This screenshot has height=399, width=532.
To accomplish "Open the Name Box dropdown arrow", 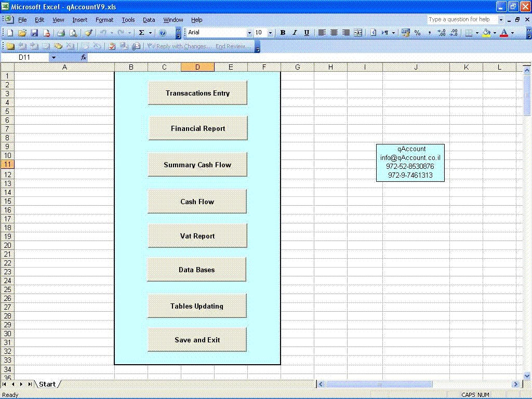I will pos(54,57).
